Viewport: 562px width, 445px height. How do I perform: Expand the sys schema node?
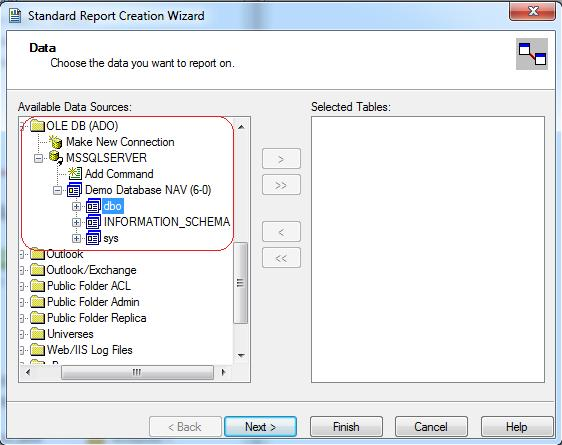76,238
